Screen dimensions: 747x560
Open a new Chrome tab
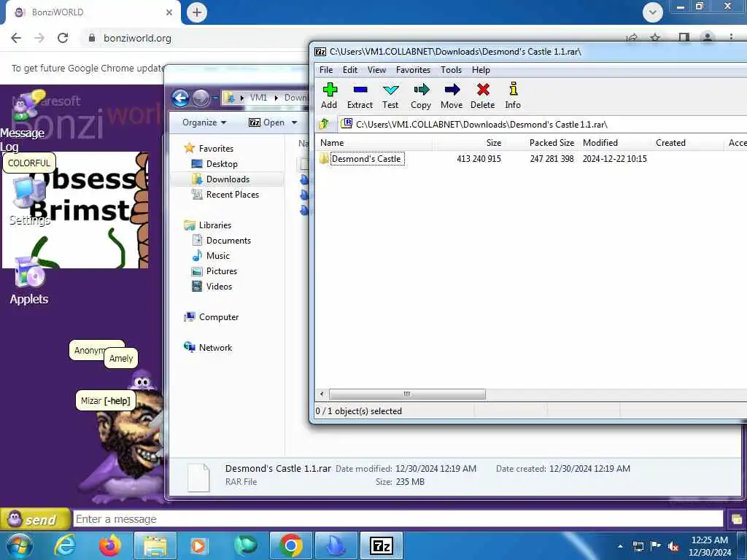[x=197, y=12]
